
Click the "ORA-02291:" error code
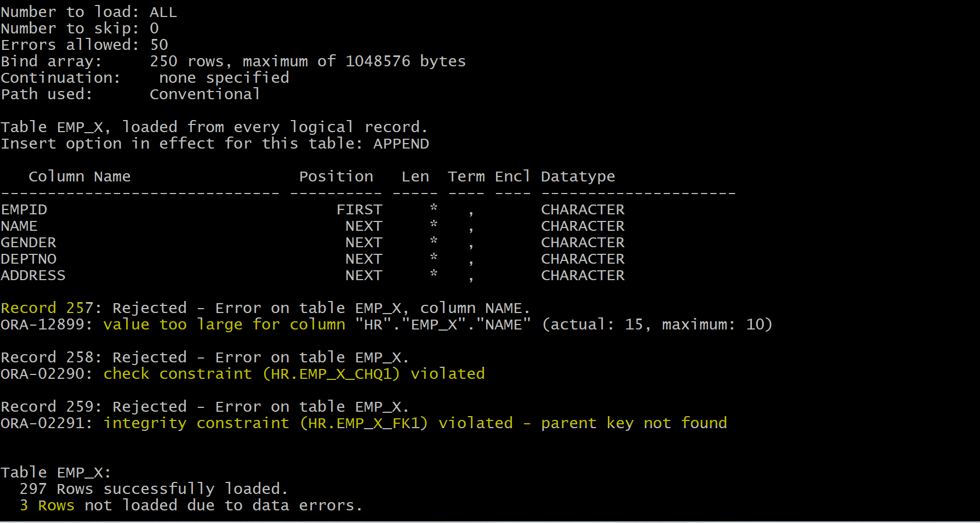47,423
